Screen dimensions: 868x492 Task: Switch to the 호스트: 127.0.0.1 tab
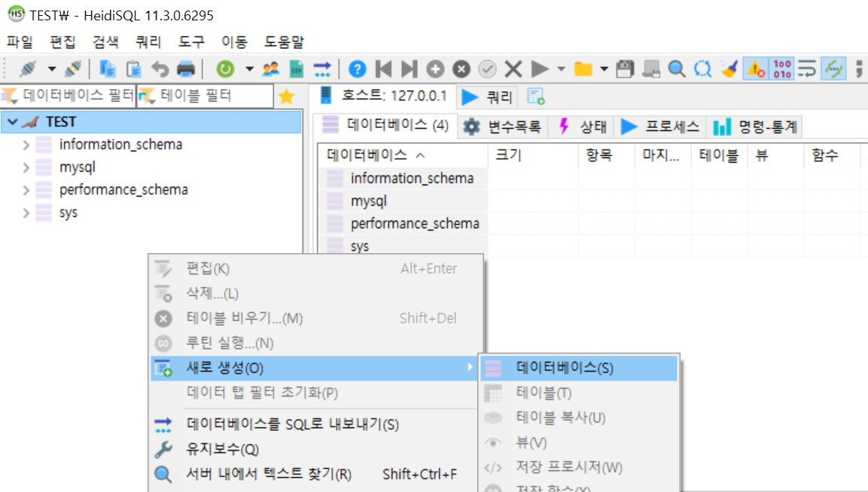383,96
